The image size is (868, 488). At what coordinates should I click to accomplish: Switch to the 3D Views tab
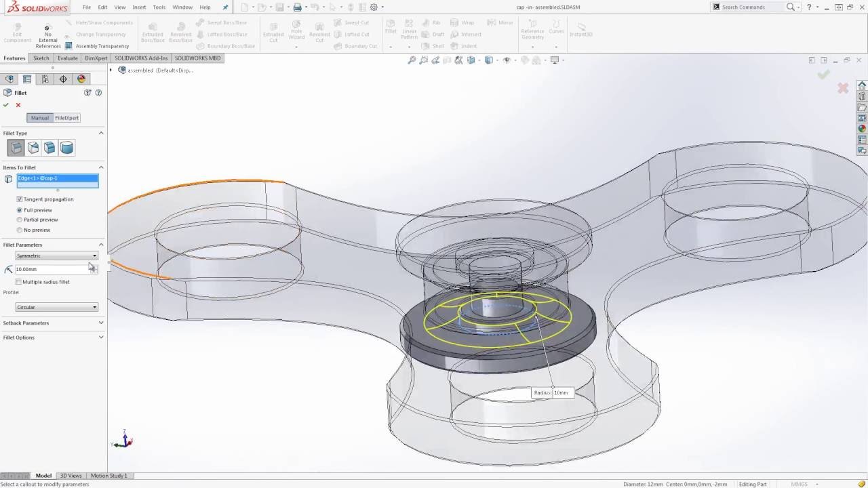71,476
